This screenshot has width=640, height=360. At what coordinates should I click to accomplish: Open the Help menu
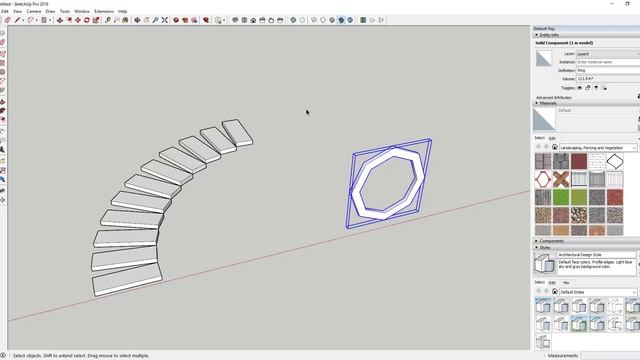pos(122,11)
